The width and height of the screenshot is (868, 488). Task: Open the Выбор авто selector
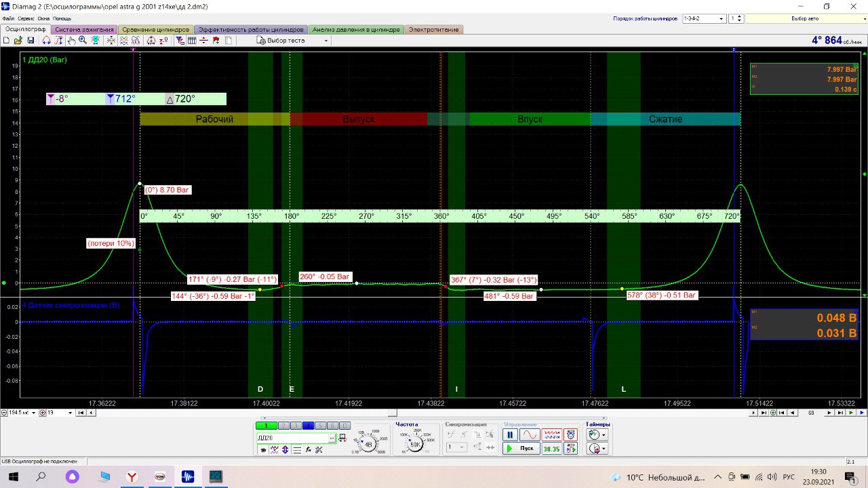pyautogui.click(x=805, y=19)
